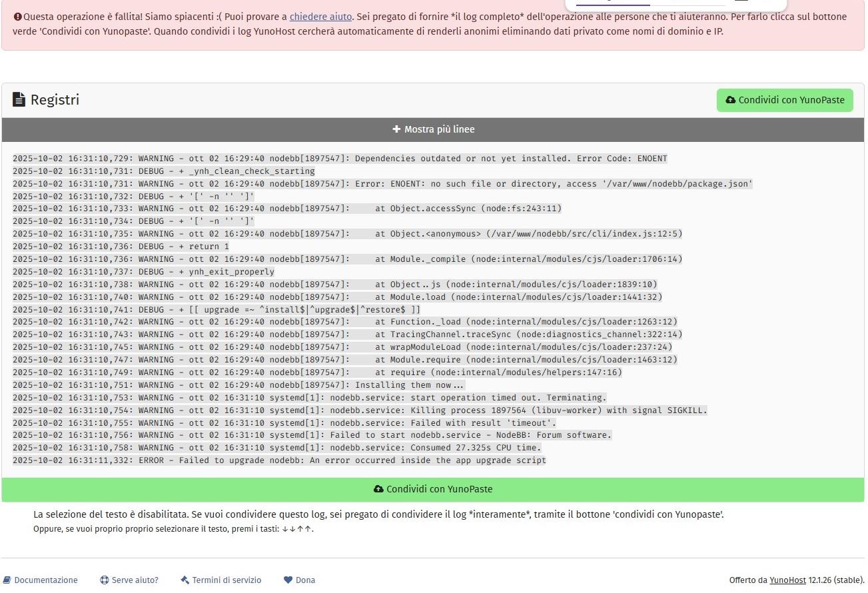Click the heart icon beside Dona
The width and height of the screenshot is (868, 593).
click(x=288, y=580)
